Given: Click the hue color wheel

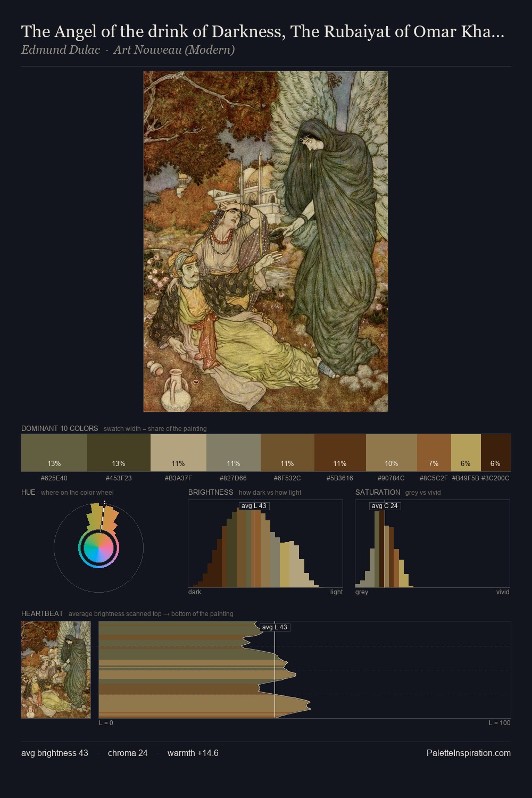Looking at the screenshot, I should pos(98,547).
